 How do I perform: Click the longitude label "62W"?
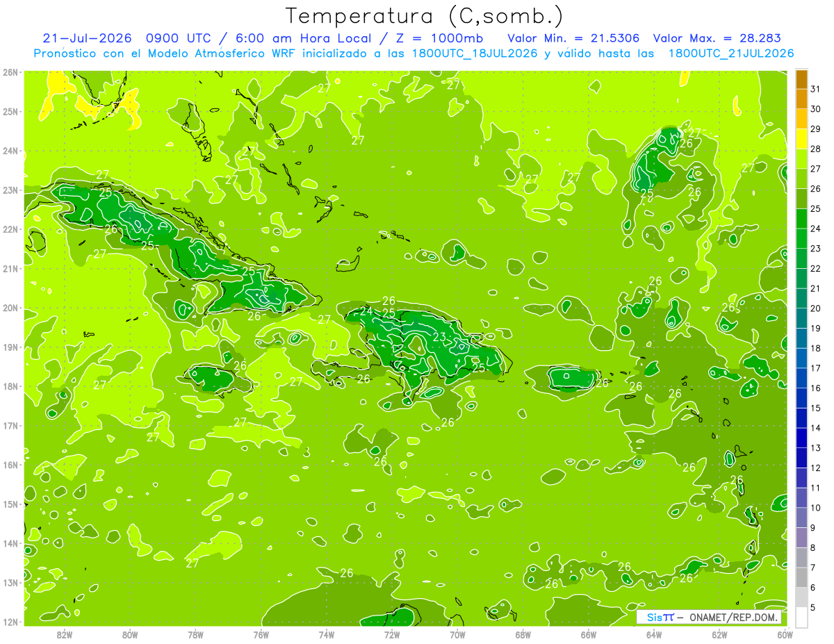[719, 634]
